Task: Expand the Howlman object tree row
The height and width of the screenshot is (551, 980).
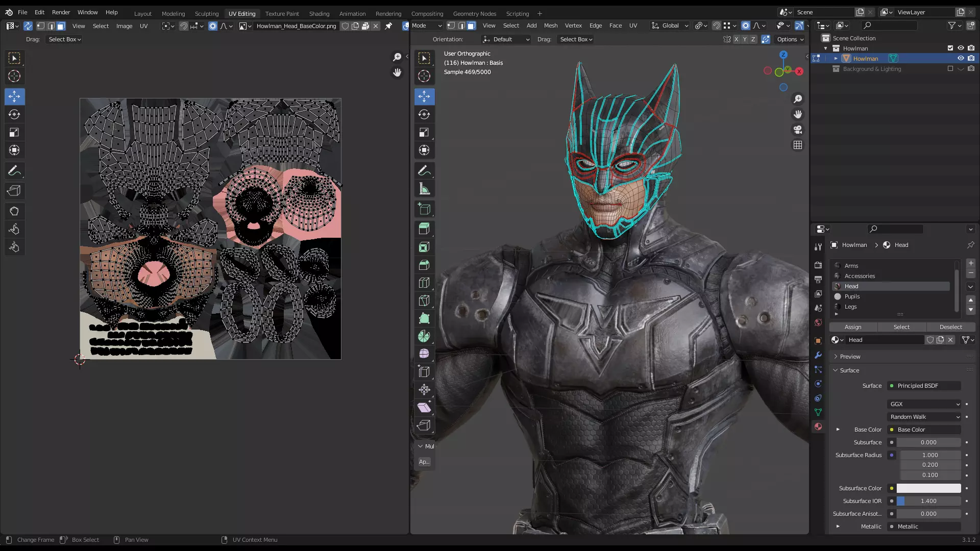Action: pyautogui.click(x=836, y=59)
